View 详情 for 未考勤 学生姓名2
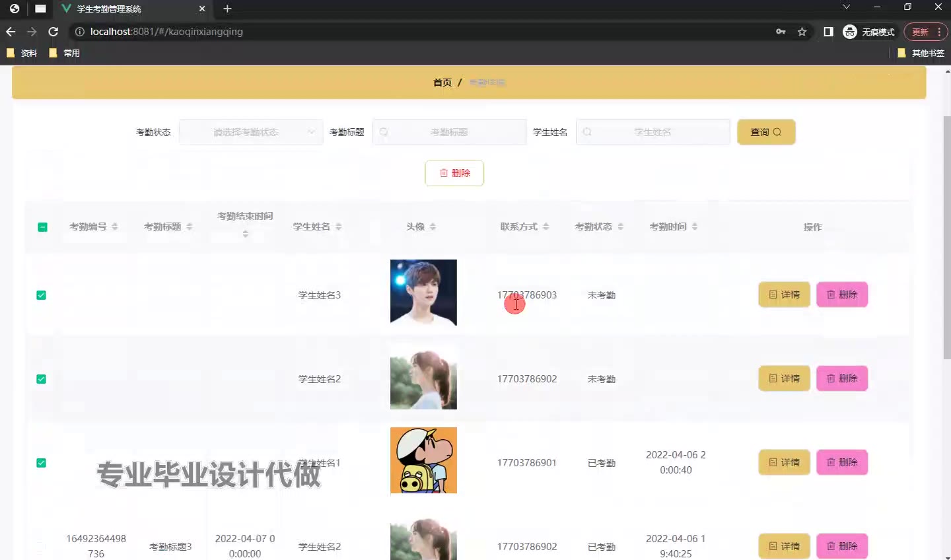 tap(784, 378)
